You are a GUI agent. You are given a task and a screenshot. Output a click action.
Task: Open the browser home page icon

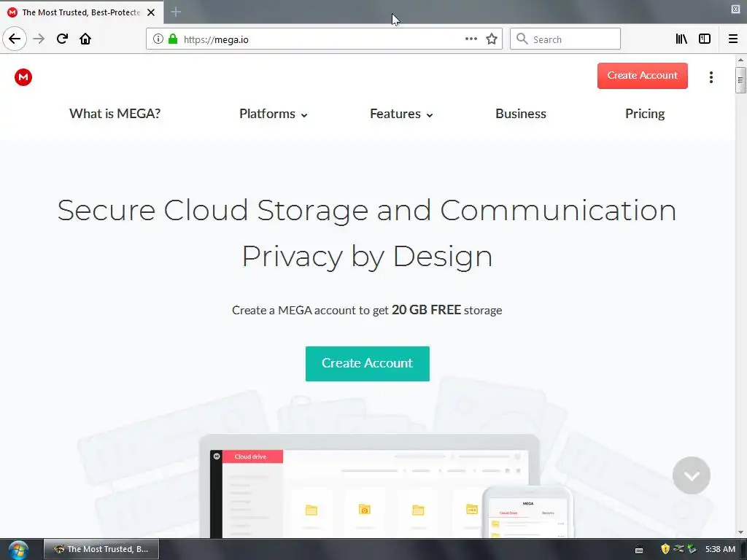(85, 39)
